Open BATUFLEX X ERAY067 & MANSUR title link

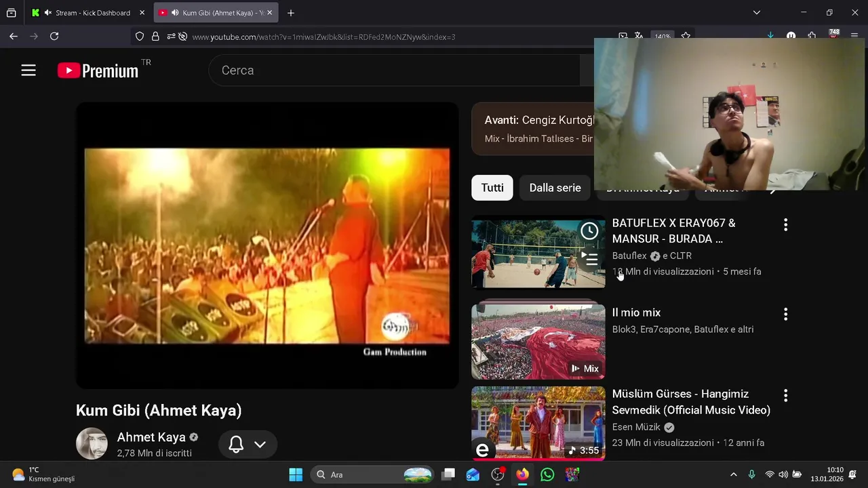tap(674, 231)
